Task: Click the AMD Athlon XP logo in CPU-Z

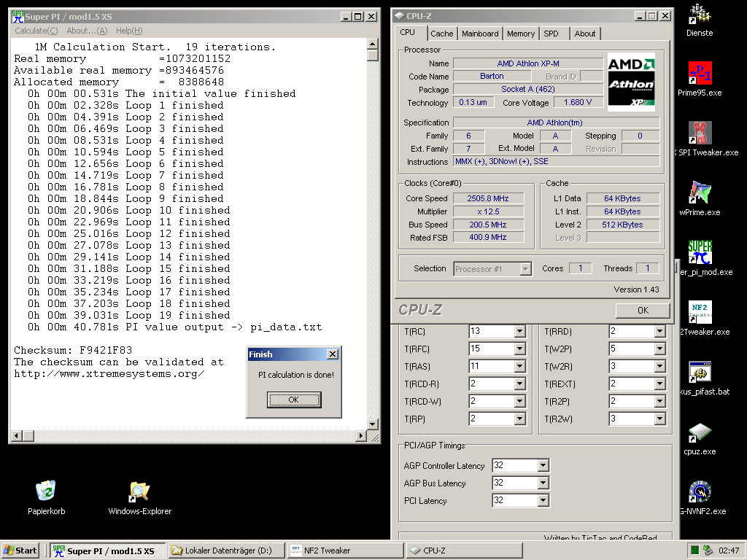Action: (x=631, y=82)
